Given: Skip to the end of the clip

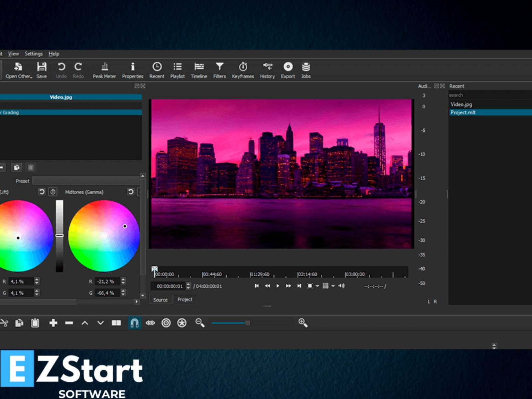Looking at the screenshot, I should (x=299, y=286).
